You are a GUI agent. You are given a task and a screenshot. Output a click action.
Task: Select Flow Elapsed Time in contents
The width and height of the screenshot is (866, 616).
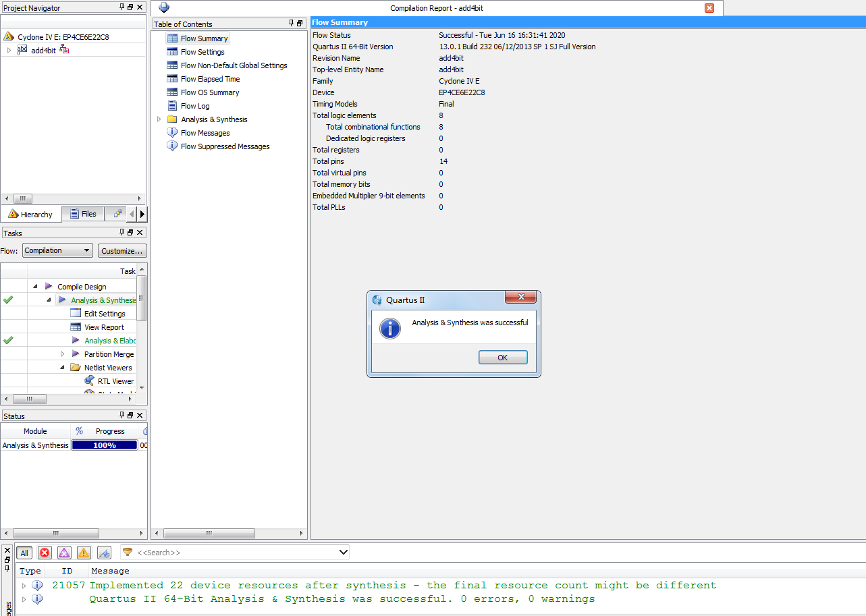tap(210, 79)
